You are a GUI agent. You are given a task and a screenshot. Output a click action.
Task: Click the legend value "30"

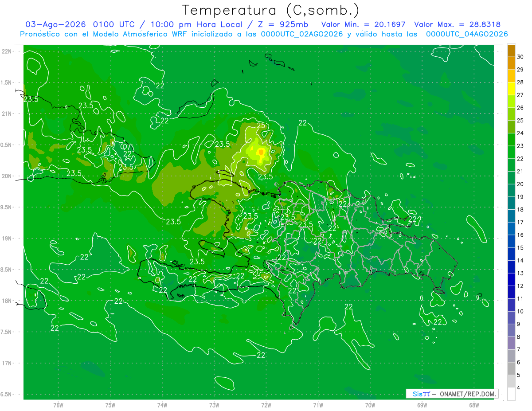tap(520, 57)
